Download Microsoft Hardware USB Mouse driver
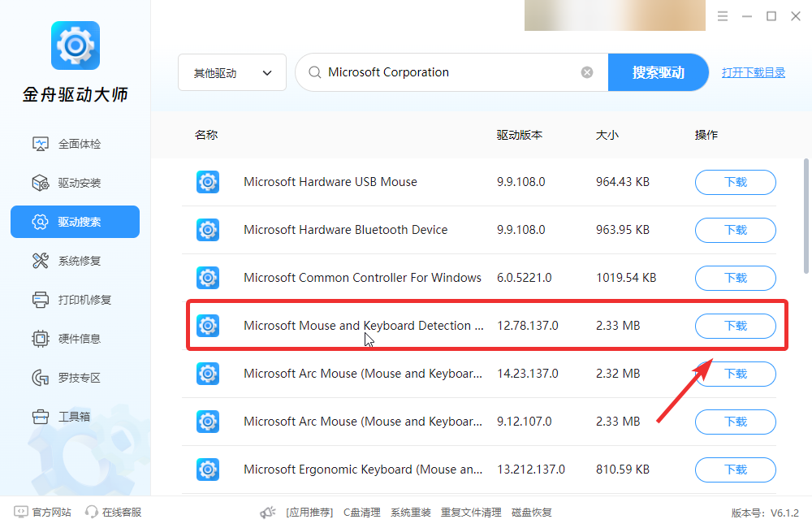The height and width of the screenshot is (528, 812). [x=736, y=183]
